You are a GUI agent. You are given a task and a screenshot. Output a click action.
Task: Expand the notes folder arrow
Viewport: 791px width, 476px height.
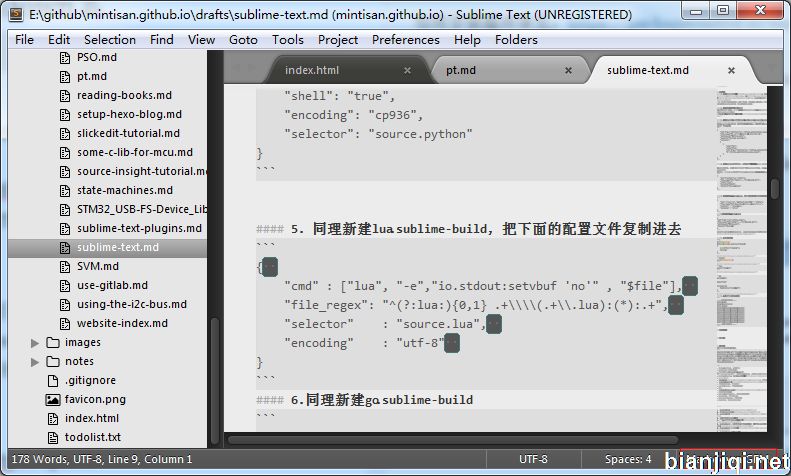tap(35, 362)
